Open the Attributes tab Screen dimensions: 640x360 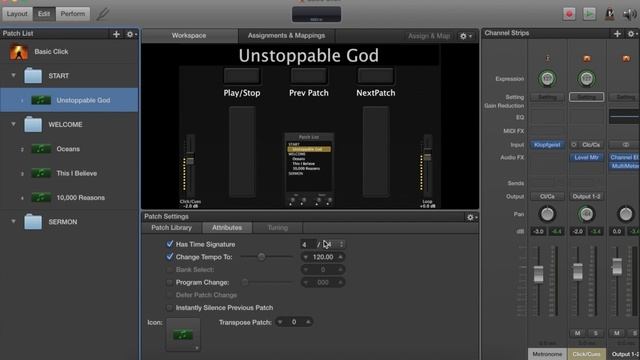pos(227,228)
